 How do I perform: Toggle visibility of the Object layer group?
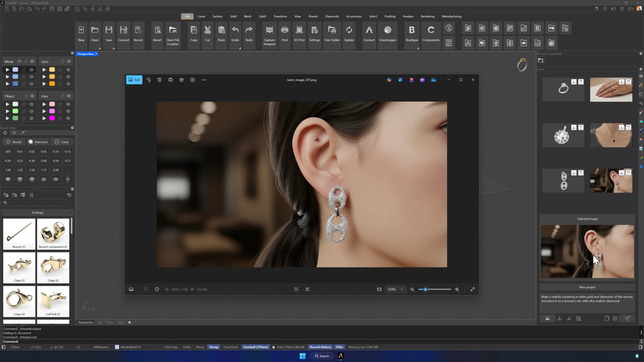click(32, 96)
